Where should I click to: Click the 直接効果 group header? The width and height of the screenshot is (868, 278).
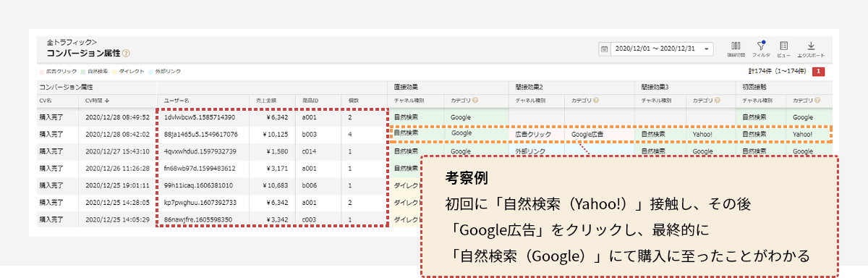[x=406, y=87]
